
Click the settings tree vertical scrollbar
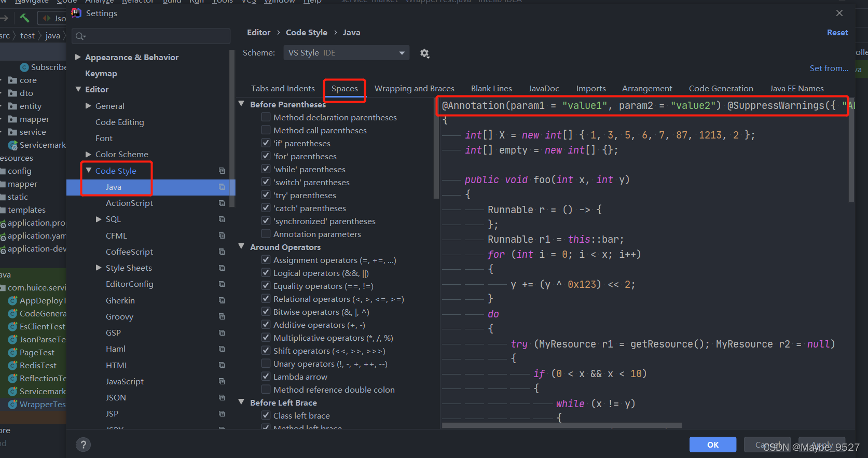(232, 130)
